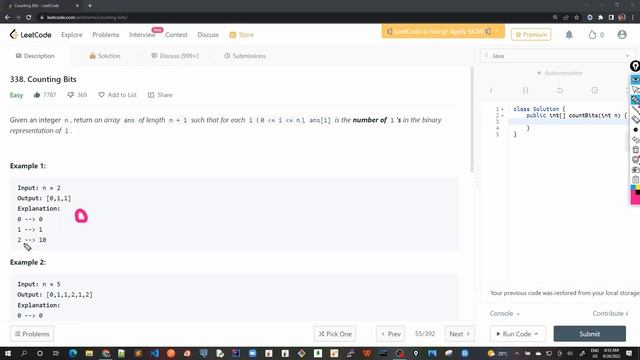Image resolution: width=640 pixels, height=360 pixels.
Task: Open Problems in top navigation
Action: pos(106,35)
